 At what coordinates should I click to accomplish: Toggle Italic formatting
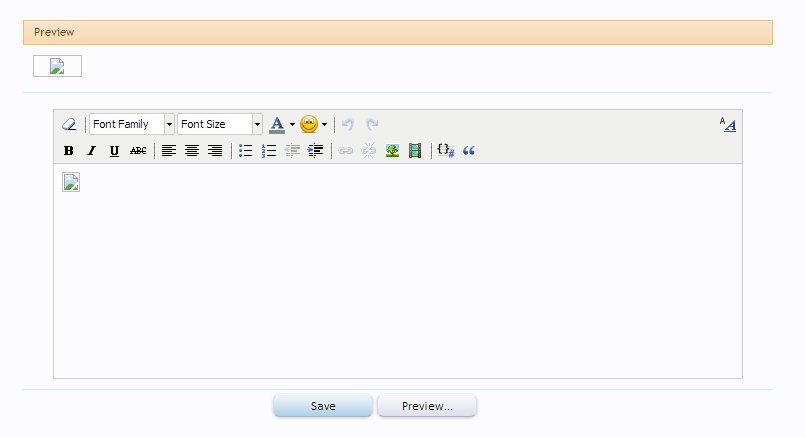(x=91, y=151)
